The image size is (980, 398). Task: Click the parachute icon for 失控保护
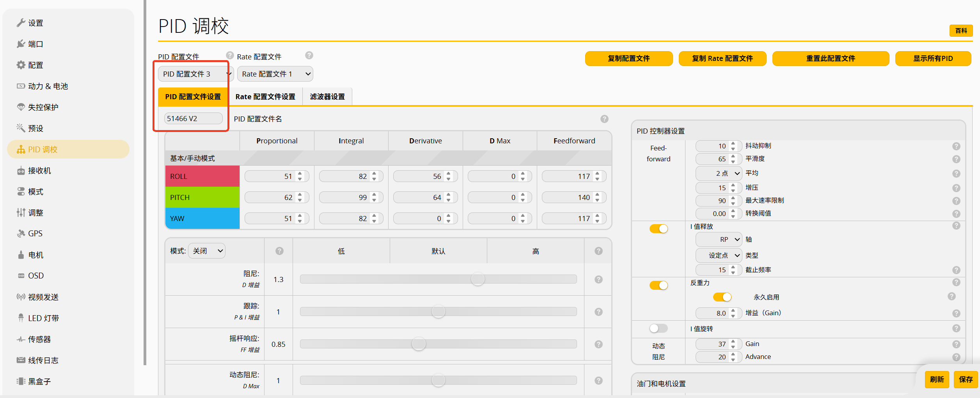(x=21, y=107)
